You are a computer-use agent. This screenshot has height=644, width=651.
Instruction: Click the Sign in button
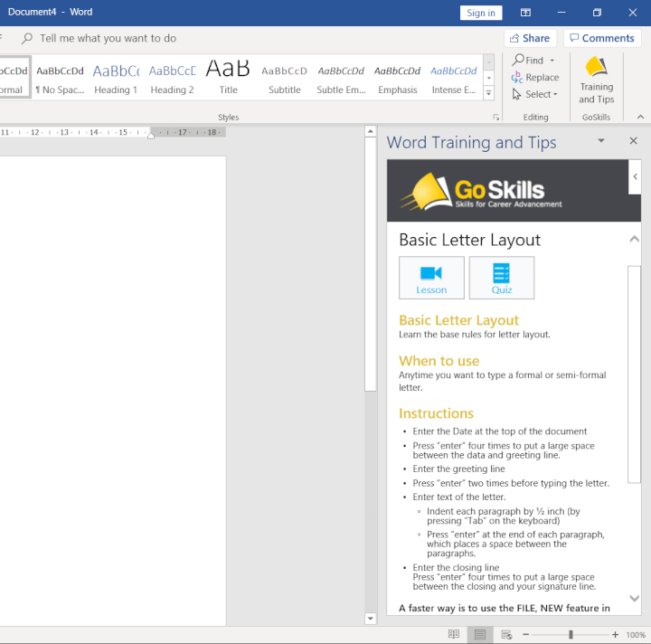click(481, 13)
